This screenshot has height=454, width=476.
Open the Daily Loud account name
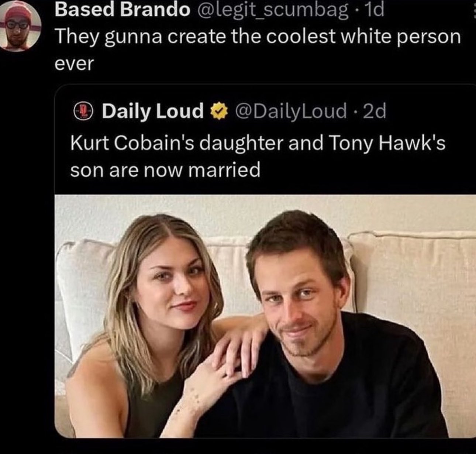coord(153,111)
